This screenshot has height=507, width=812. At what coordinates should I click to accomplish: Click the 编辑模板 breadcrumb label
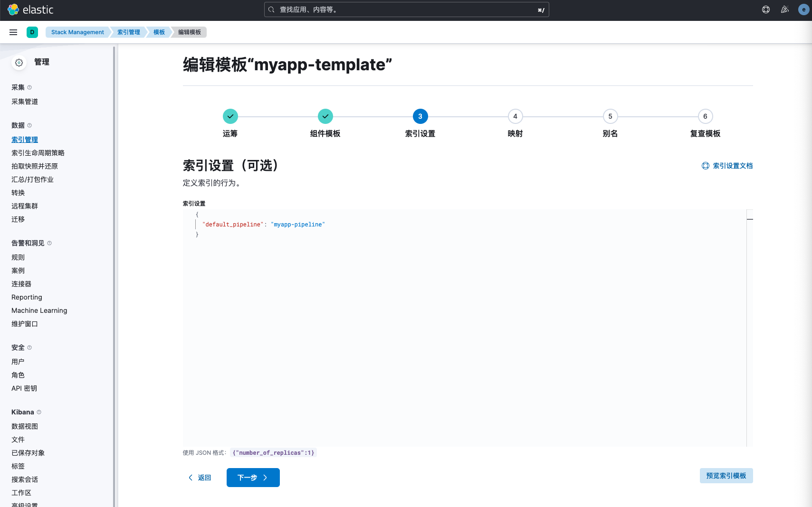click(x=190, y=32)
